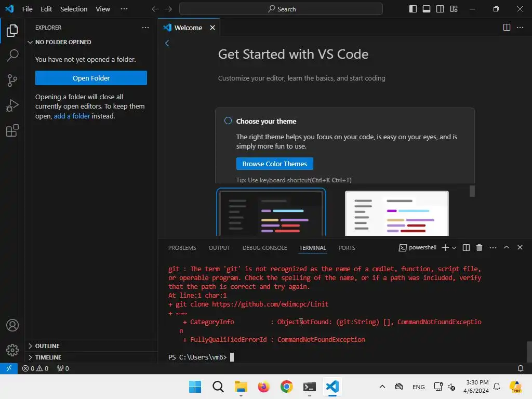This screenshot has height=399, width=532.
Task: Switch to the DEBUG CONSOLE tab
Action: (x=264, y=248)
